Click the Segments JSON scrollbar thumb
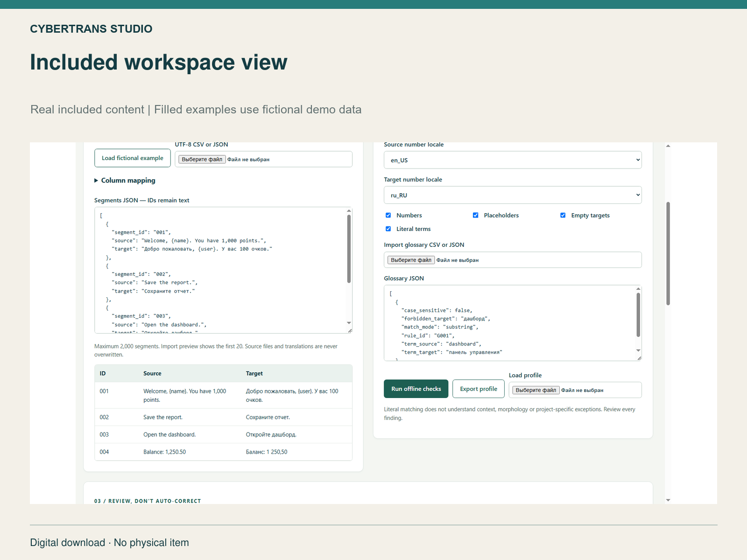Viewport: 747px width, 560px height. (349, 249)
